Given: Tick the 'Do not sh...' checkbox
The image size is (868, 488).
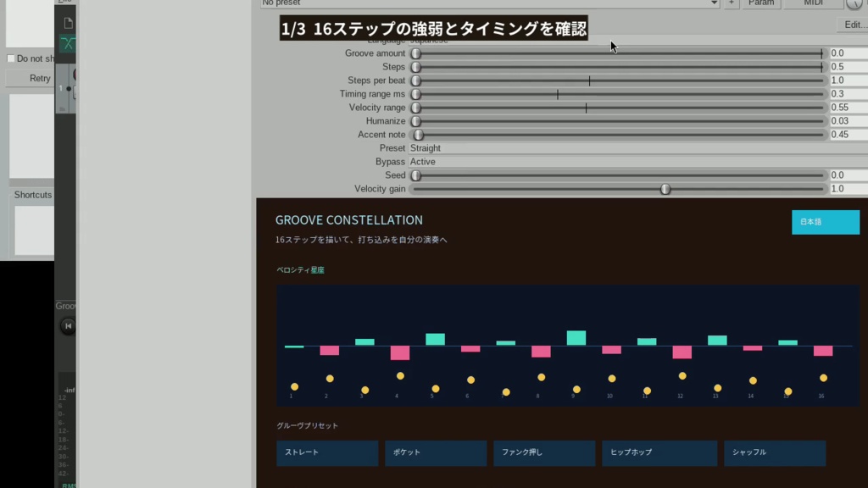Looking at the screenshot, I should click(x=10, y=58).
